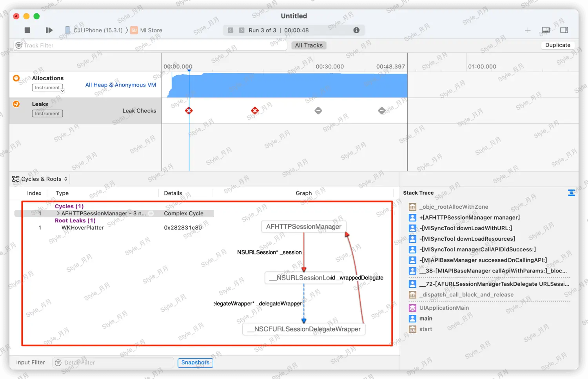The height and width of the screenshot is (379, 588).
Task: Go to the previous run
Action: click(x=230, y=30)
